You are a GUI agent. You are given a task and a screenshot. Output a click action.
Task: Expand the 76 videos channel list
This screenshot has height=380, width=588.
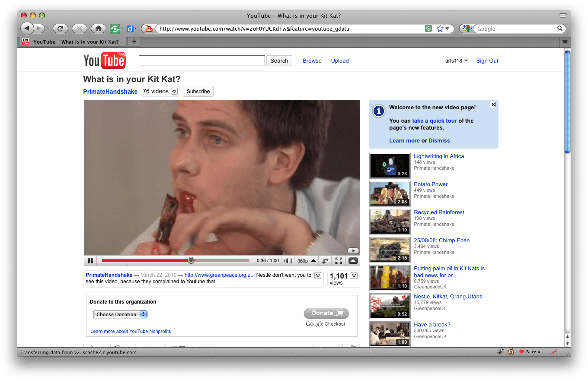click(x=174, y=91)
